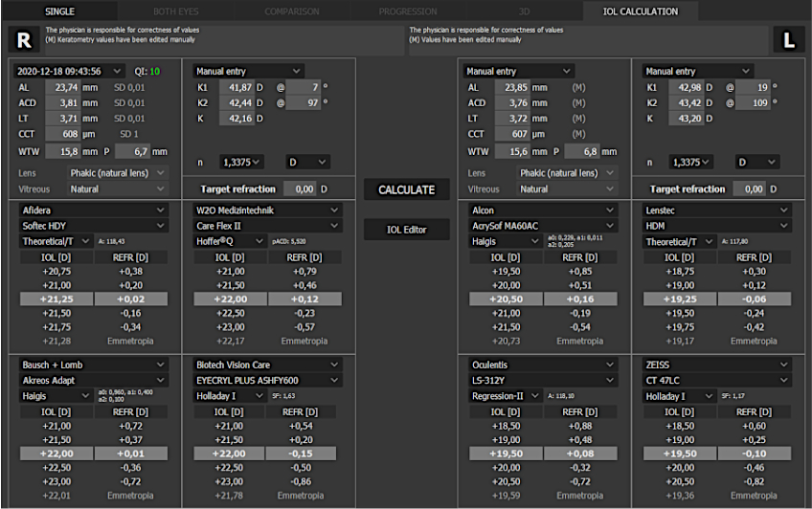Open EYECRYL PLUS ASHFY600 lens dropdown
The image size is (812, 509).
[267, 380]
